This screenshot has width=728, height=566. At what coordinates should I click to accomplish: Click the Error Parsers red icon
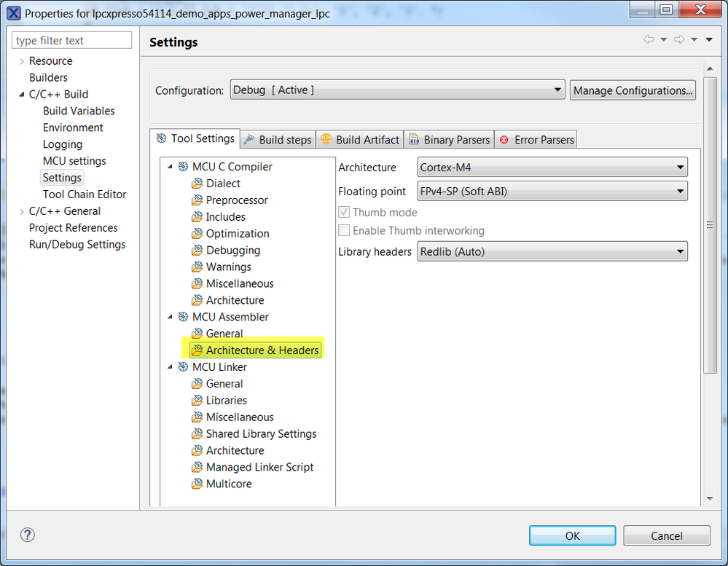(504, 140)
